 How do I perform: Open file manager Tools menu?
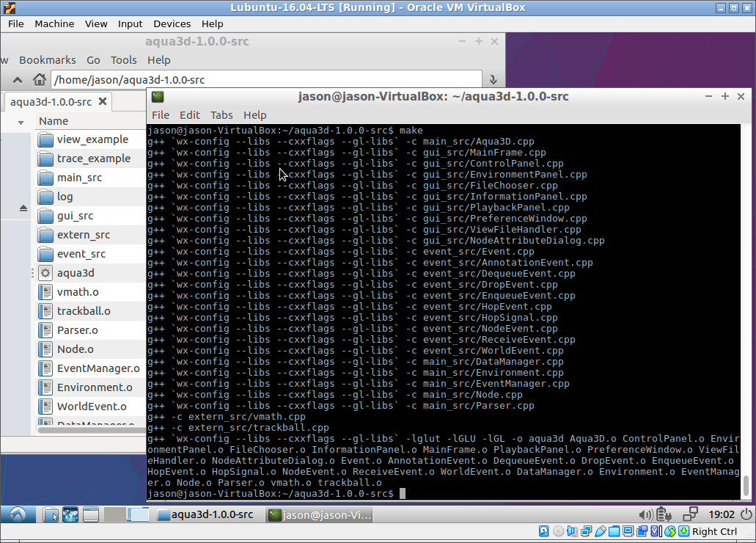[123, 60]
